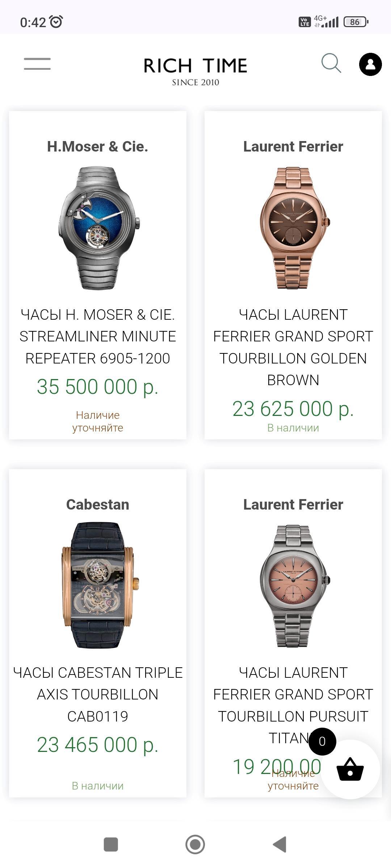Screen dimensions: 391x868
Task: Tap the 35 500 000 р. price
Action: [98, 387]
